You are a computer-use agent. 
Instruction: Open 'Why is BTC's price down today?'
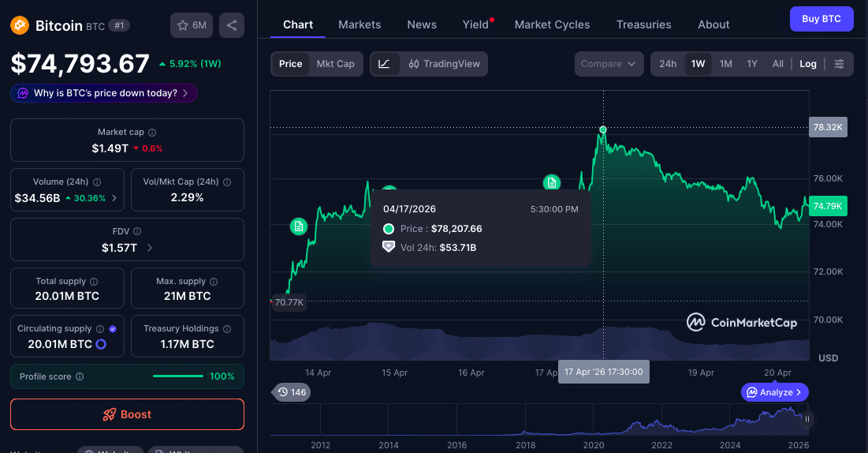104,93
